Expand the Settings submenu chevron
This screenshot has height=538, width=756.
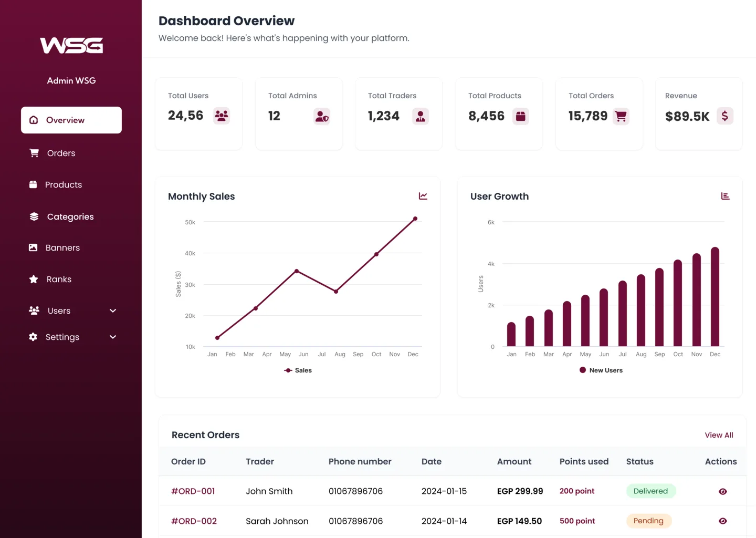[x=113, y=337]
